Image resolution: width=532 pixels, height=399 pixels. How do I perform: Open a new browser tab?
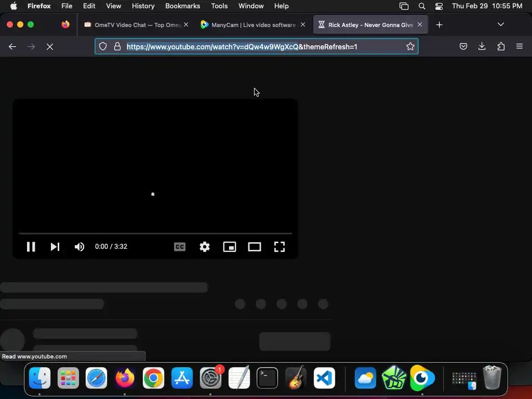point(440,25)
